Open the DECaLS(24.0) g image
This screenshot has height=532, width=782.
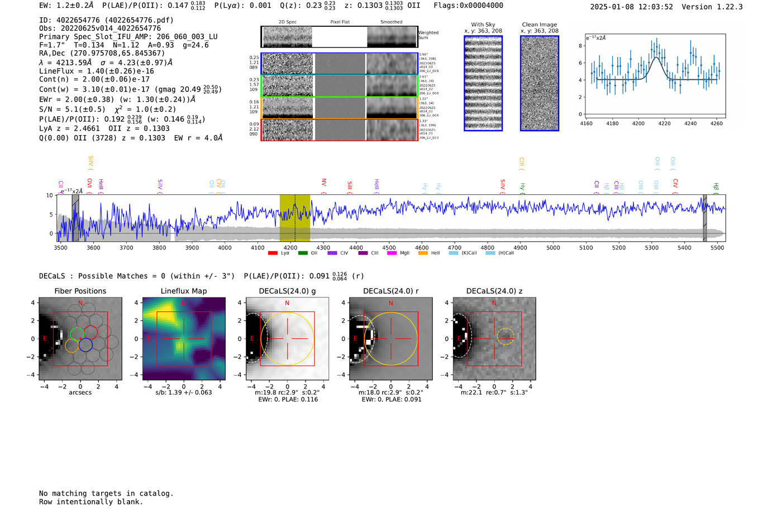pos(287,339)
